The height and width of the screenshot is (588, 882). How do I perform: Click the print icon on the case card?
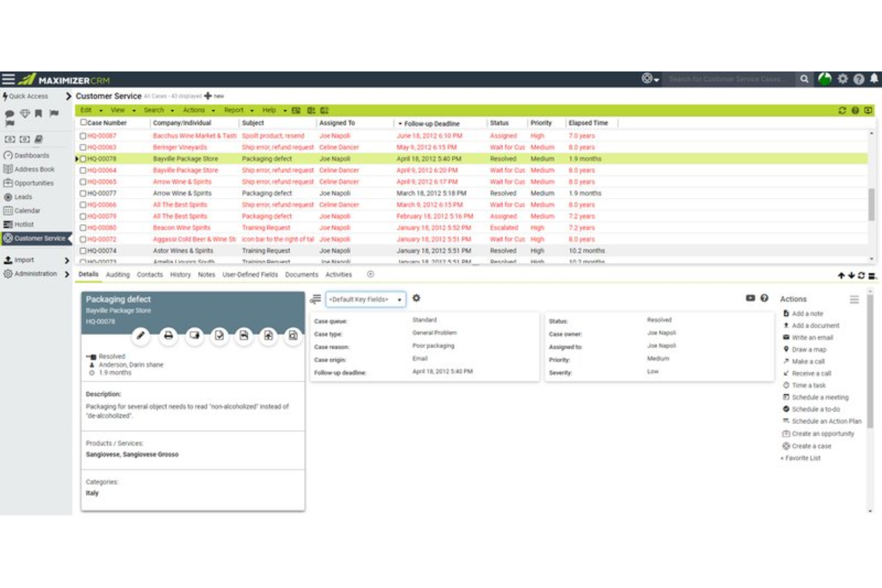(169, 336)
